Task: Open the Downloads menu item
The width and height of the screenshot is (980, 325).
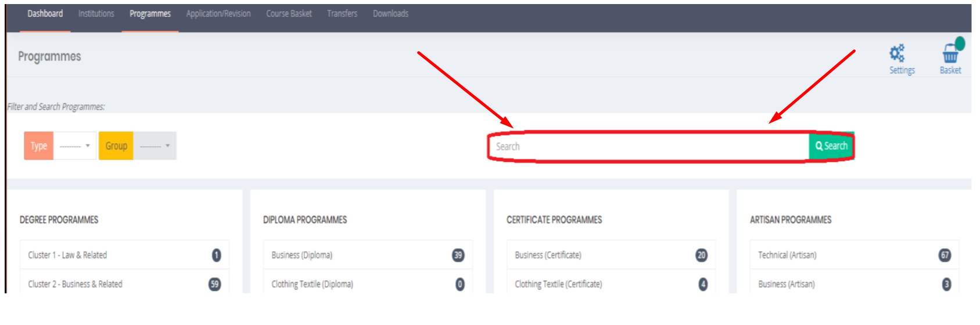Action: pos(390,14)
